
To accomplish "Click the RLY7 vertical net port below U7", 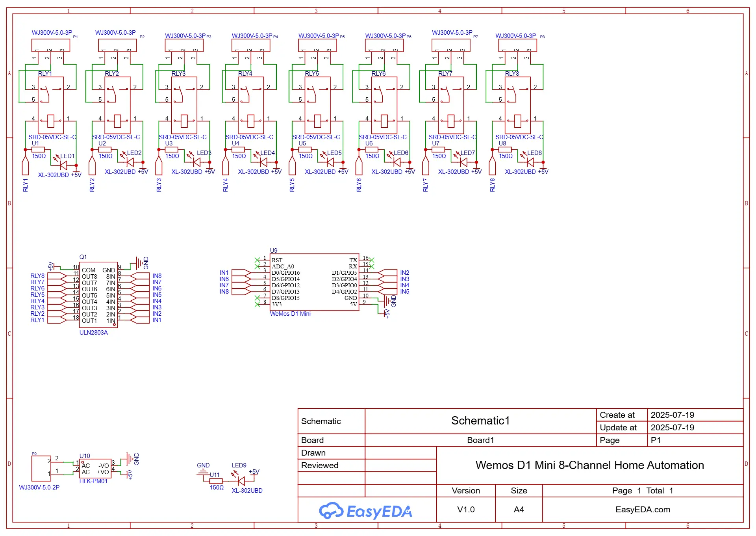I will (426, 165).
